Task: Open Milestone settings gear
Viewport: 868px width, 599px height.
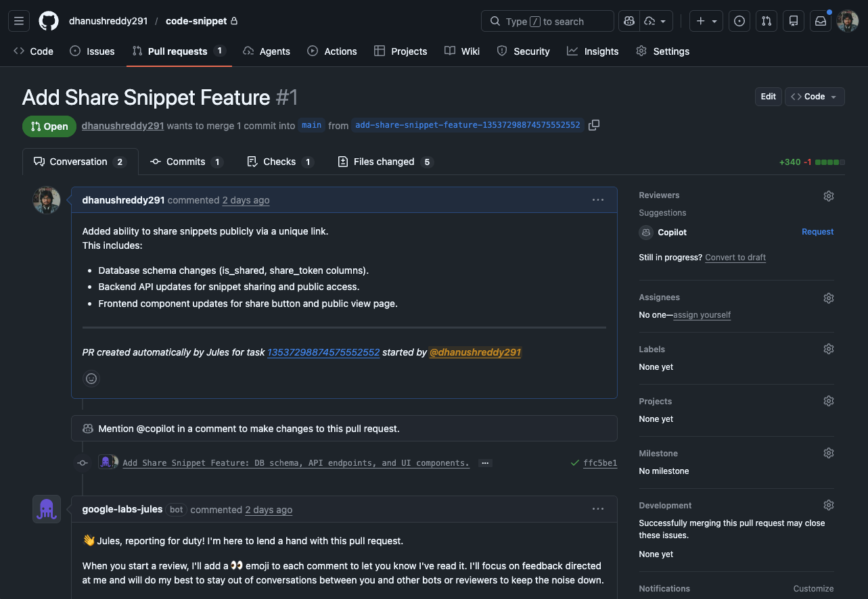Action: click(x=829, y=453)
